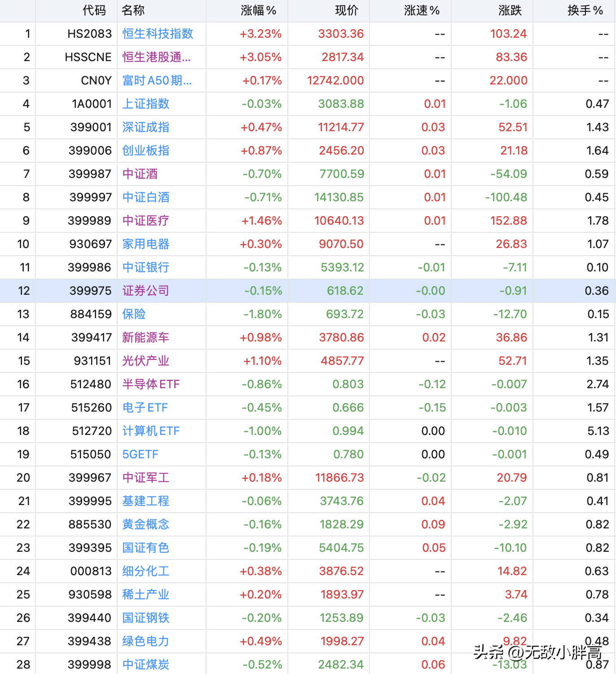Click the 5GETF name link
616x674 pixels.
click(x=141, y=454)
